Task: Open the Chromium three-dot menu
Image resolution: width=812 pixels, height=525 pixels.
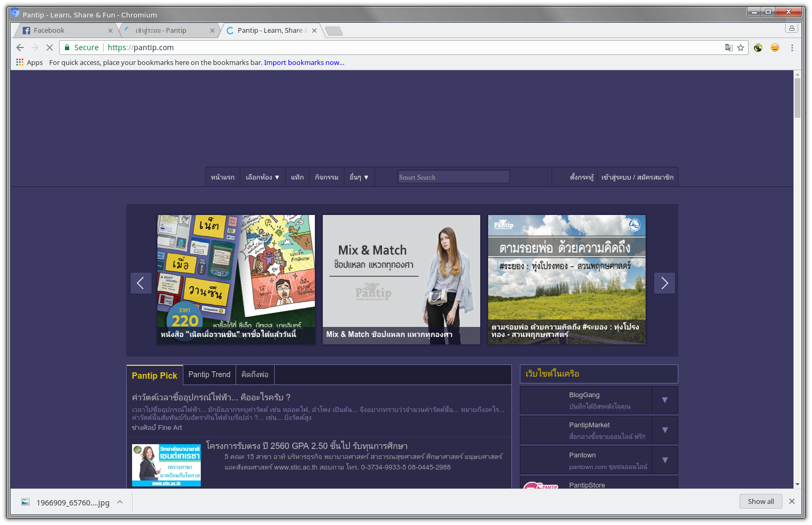Action: pyautogui.click(x=792, y=48)
